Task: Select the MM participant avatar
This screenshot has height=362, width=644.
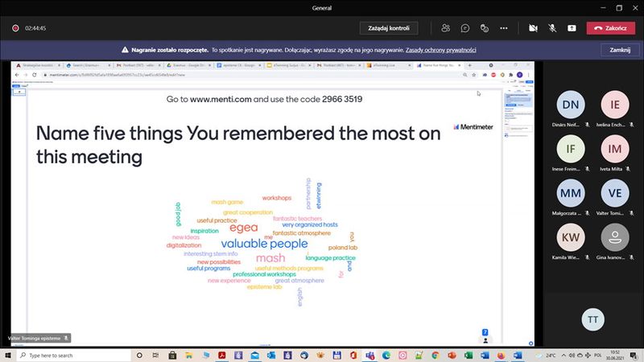Action: coord(571,193)
